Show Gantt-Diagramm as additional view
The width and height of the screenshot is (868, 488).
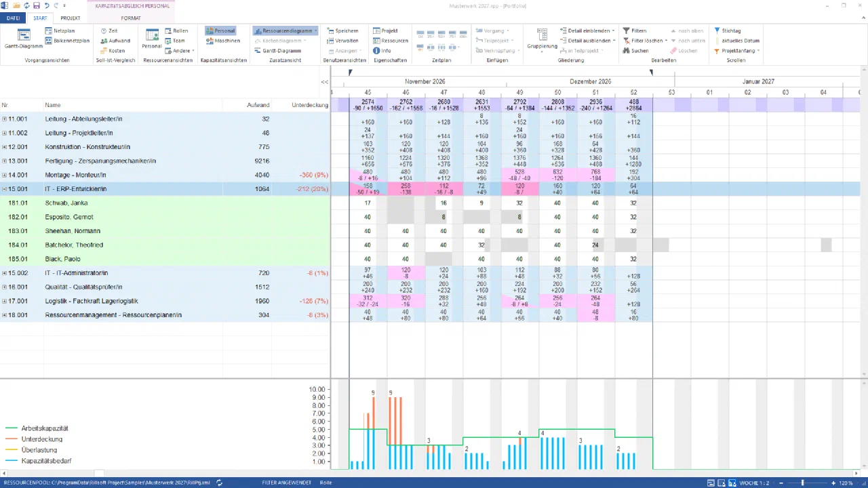click(x=278, y=51)
